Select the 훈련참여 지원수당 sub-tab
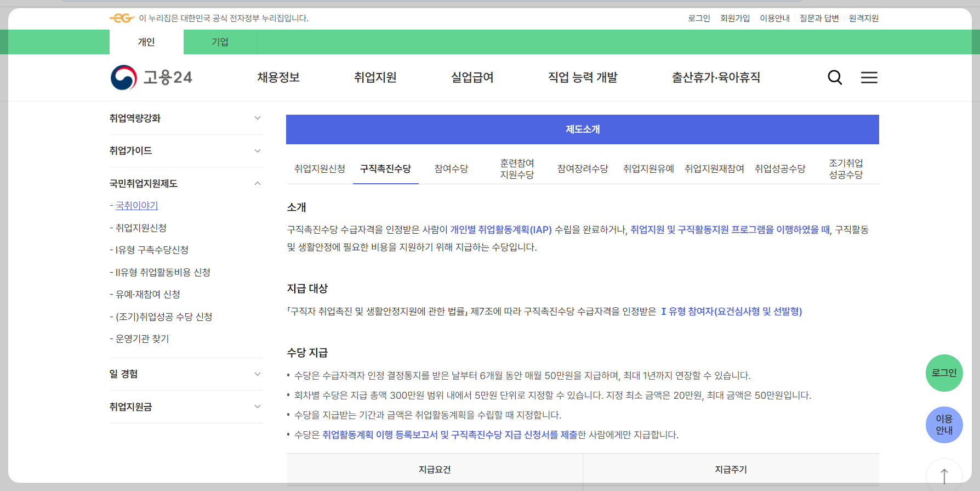Viewport: 980px width, 491px height. click(x=517, y=168)
